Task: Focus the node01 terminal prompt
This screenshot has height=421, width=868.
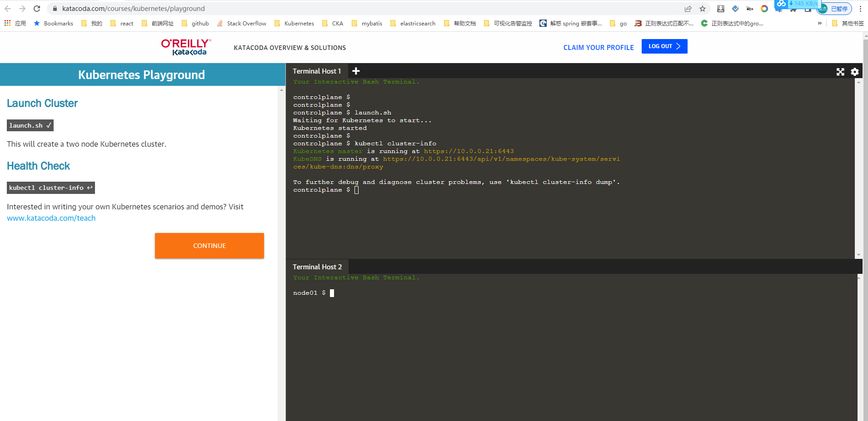Action: 332,293
